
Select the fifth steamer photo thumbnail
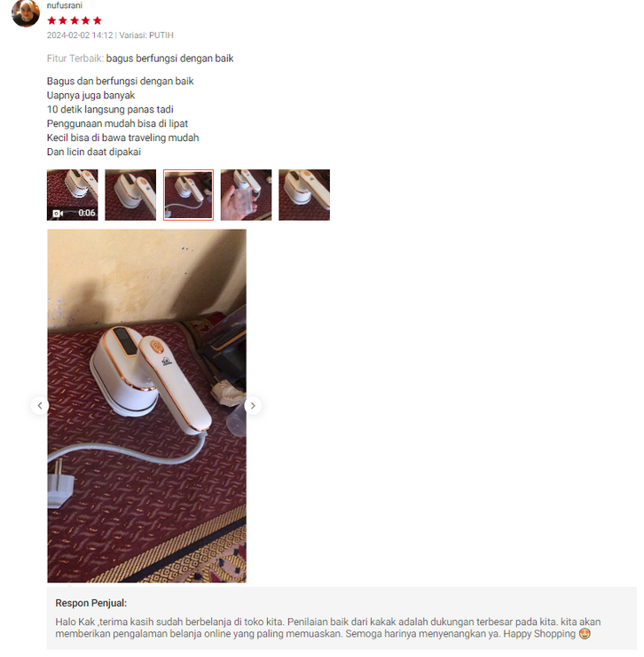pyautogui.click(x=304, y=195)
